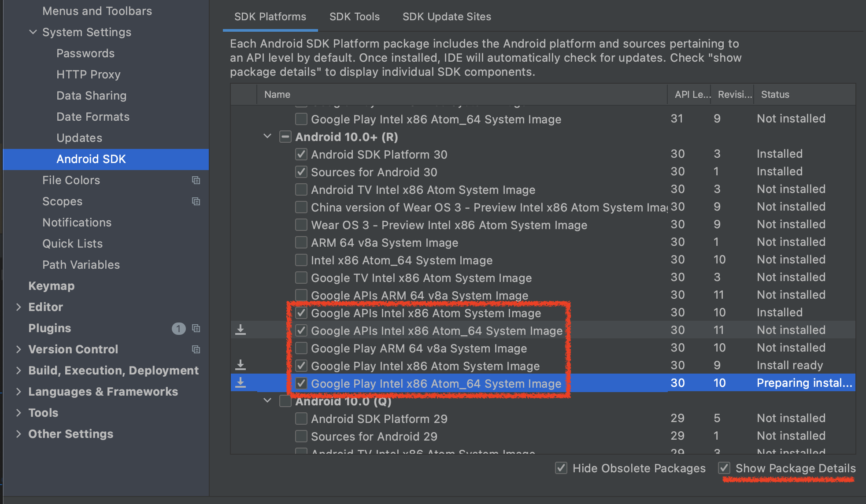Viewport: 866px width, 504px height.
Task: Select Date Formats in sidebar
Action: 93,117
